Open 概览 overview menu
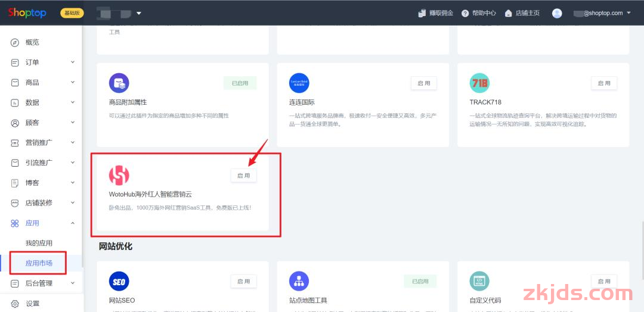644x312 pixels. [x=32, y=43]
